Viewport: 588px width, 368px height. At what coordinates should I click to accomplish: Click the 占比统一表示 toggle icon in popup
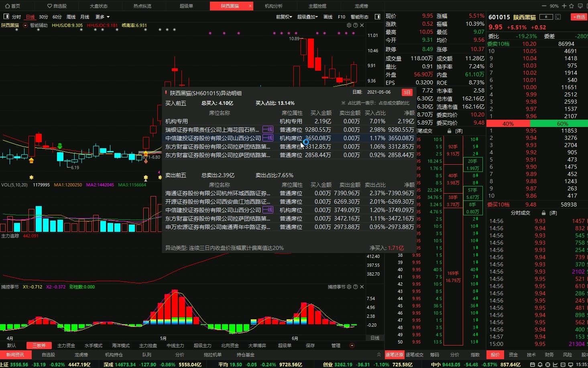(x=343, y=103)
